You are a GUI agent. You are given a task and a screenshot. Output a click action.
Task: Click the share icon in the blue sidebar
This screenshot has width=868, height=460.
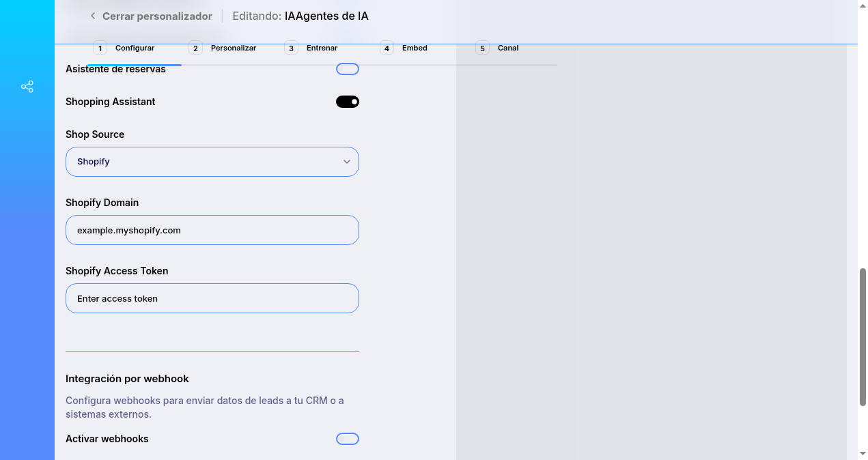[x=27, y=87]
